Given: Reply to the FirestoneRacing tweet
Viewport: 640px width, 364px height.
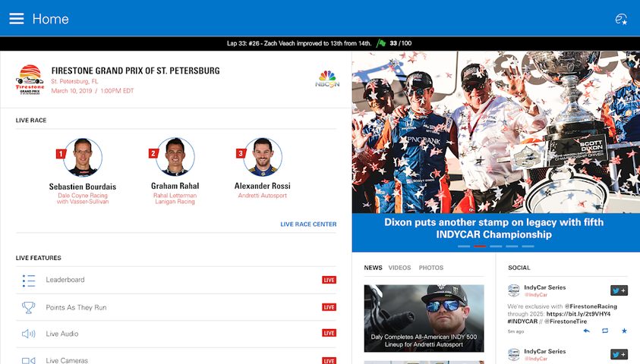Looking at the screenshot, I should pos(587,331).
